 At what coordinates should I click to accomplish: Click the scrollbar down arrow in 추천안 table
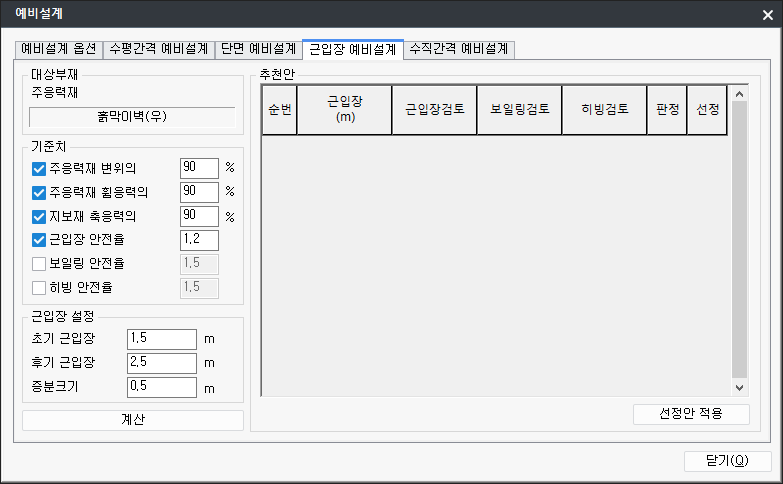740,387
